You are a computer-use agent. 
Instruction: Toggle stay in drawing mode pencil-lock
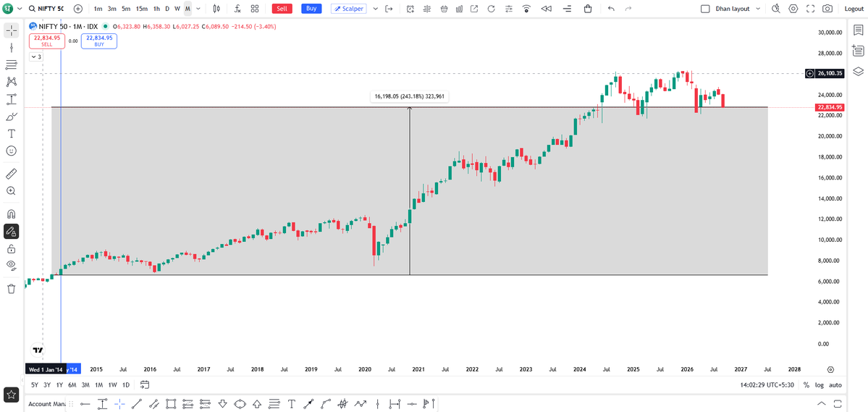[x=11, y=232]
